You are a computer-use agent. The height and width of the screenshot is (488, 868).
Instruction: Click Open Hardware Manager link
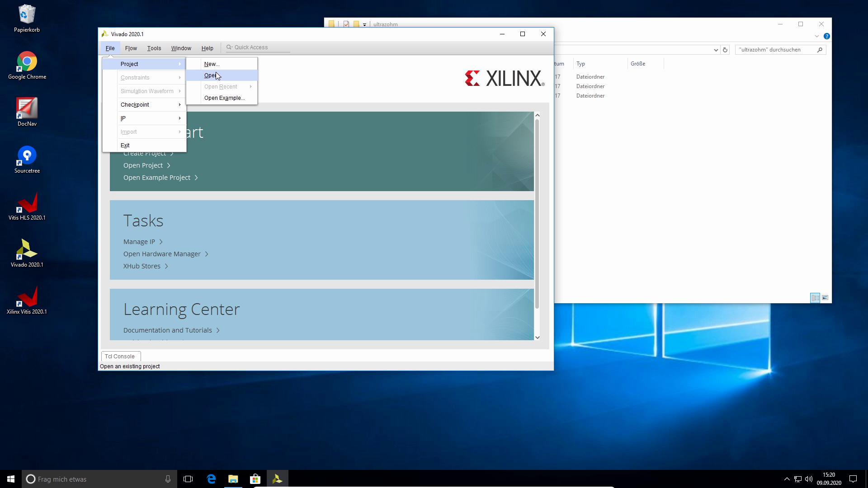tap(162, 254)
